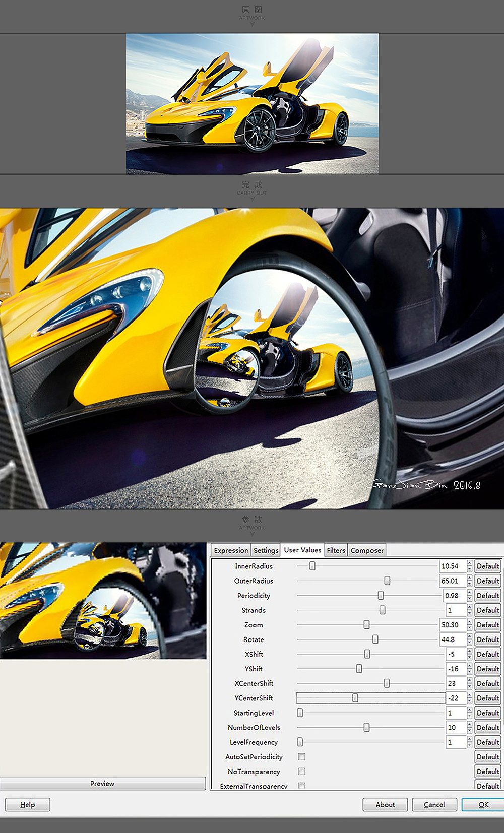Click the OuterRadius value field 65.01
Screen dimensions: 504x833
pyautogui.click(x=453, y=581)
